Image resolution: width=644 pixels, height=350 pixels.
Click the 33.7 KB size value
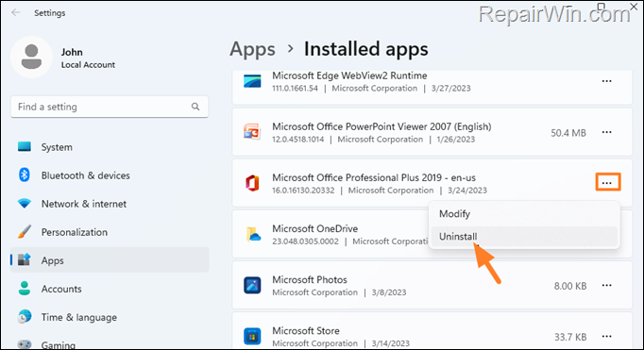point(570,337)
